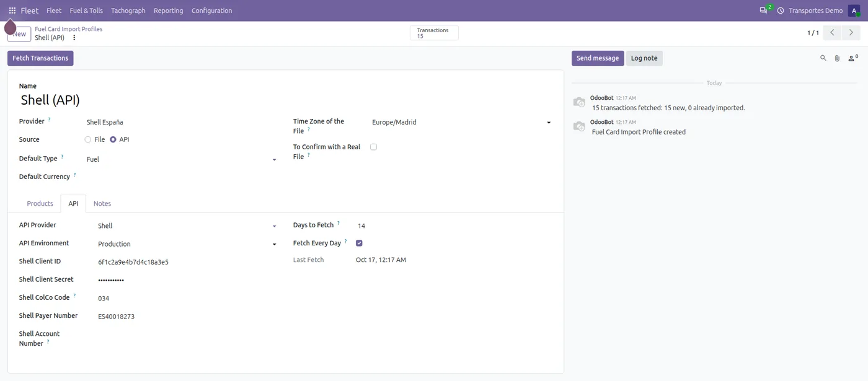Uncheck the Fetch Every Day checkbox
Screen dimensions: 868x381
click(x=359, y=243)
